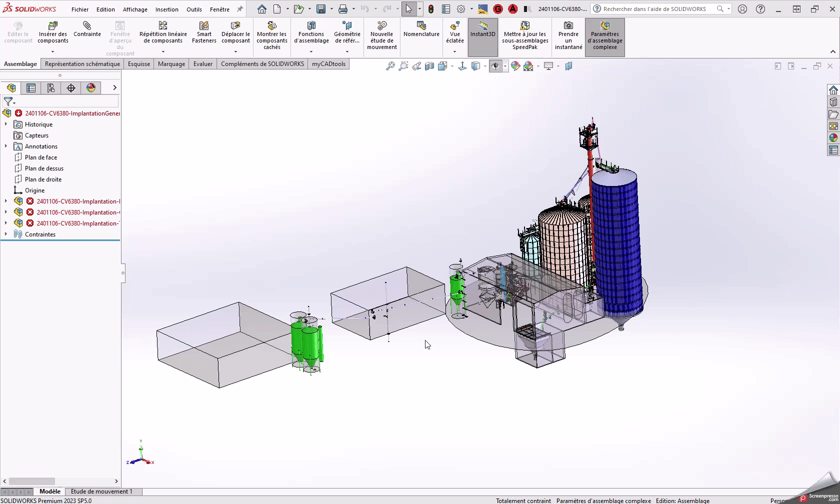This screenshot has width=840, height=504.
Task: Expand the Contraintes tree node
Action: [6, 234]
